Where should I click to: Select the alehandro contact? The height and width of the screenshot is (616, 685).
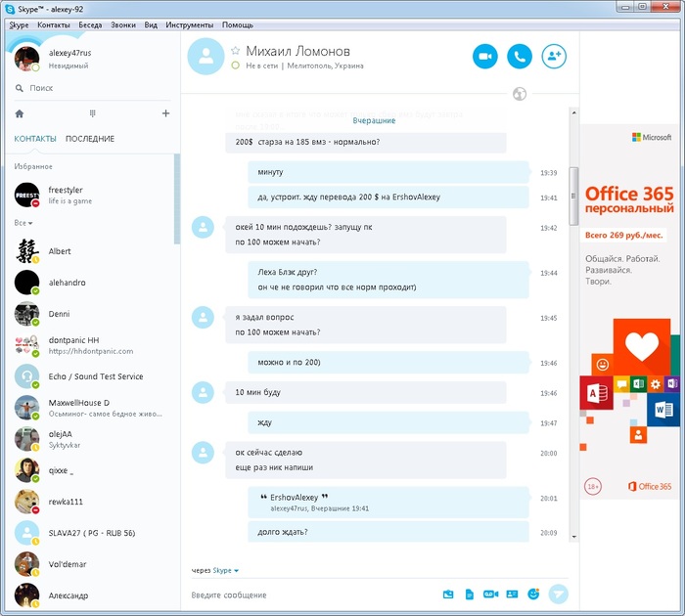pos(90,283)
